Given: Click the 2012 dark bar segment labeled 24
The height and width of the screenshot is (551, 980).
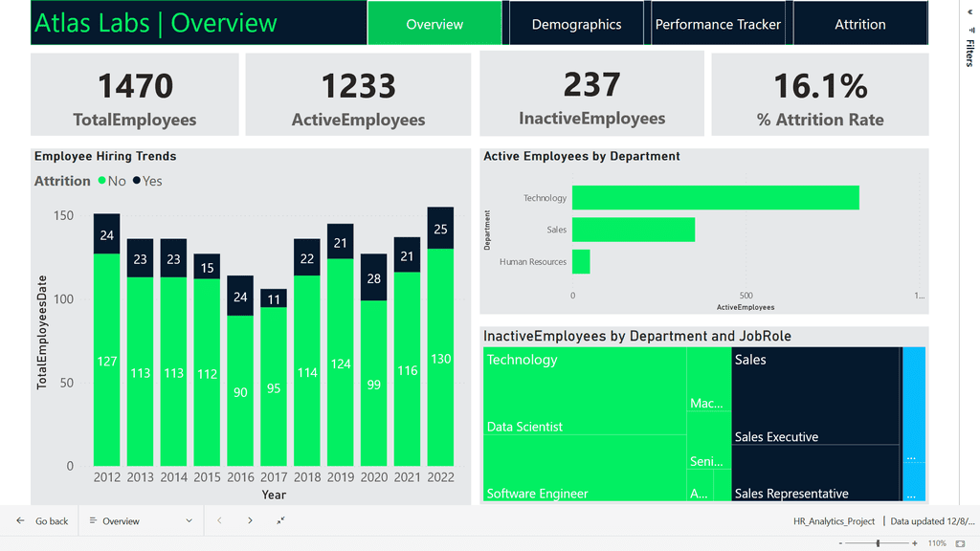Looking at the screenshot, I should [107, 233].
